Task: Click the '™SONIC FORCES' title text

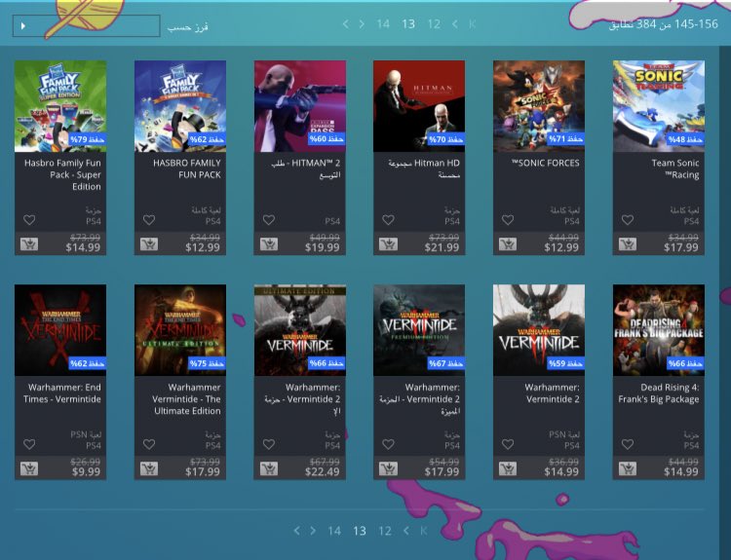Action: point(546,163)
